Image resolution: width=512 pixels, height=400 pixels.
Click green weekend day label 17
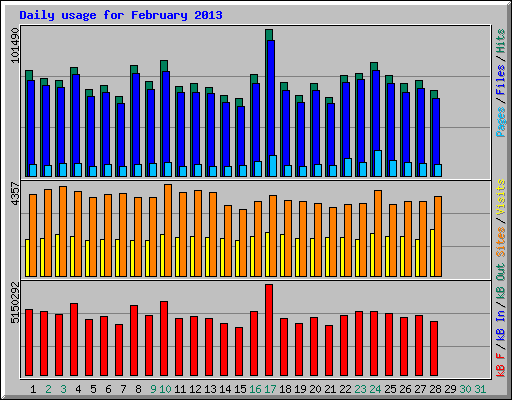(x=270, y=389)
